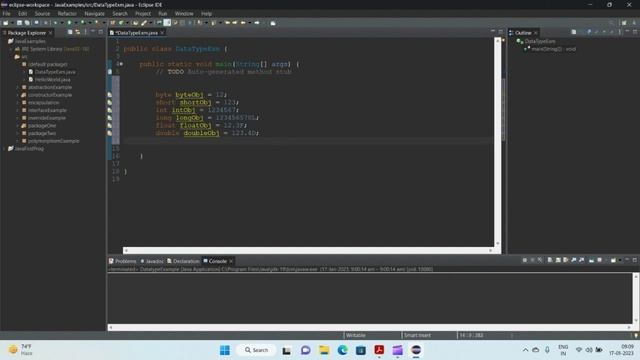Click the New file toolbar icon
Screen dimensions: 640x360
pos(5,23)
